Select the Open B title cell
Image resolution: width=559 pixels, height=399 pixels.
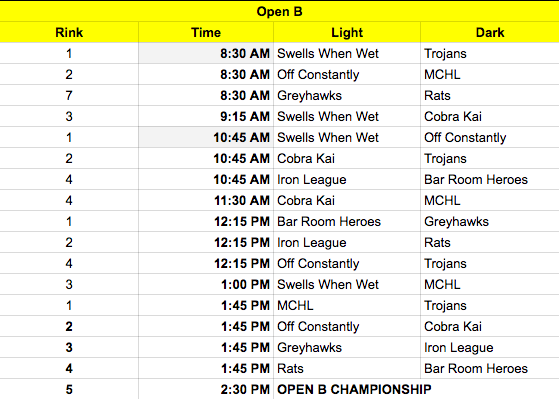280,11
